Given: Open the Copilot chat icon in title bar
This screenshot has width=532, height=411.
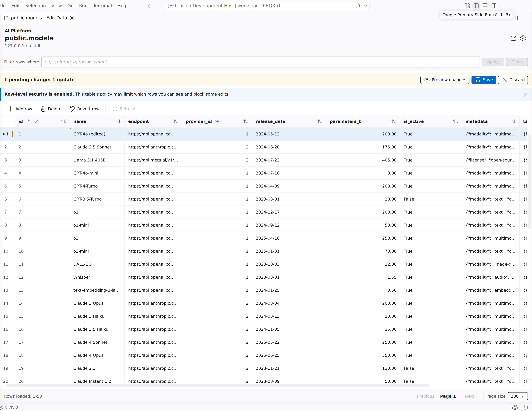Looking at the screenshot, I should pyautogui.click(x=357, y=6).
